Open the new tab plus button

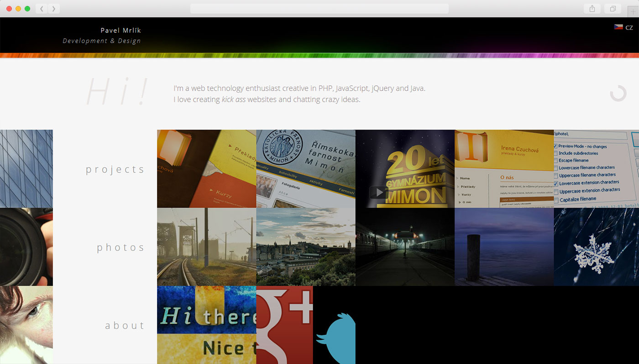(634, 12)
